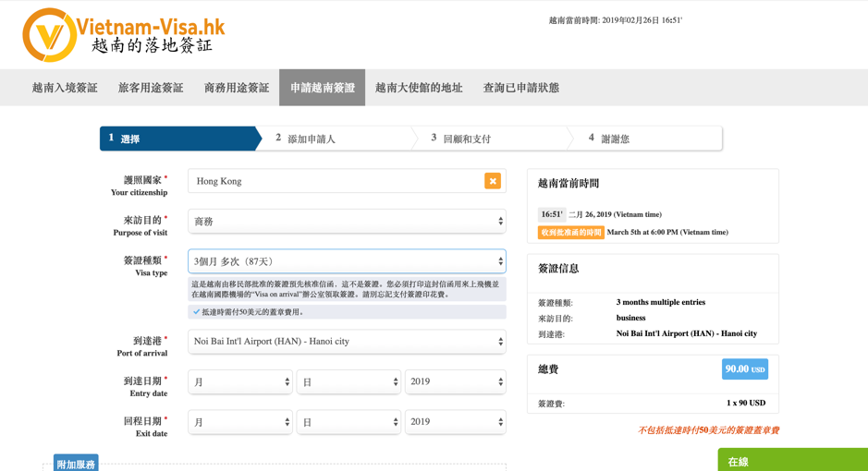The height and width of the screenshot is (471, 868).
Task: Open the 越南入境簽証 menu item
Action: (x=65, y=88)
